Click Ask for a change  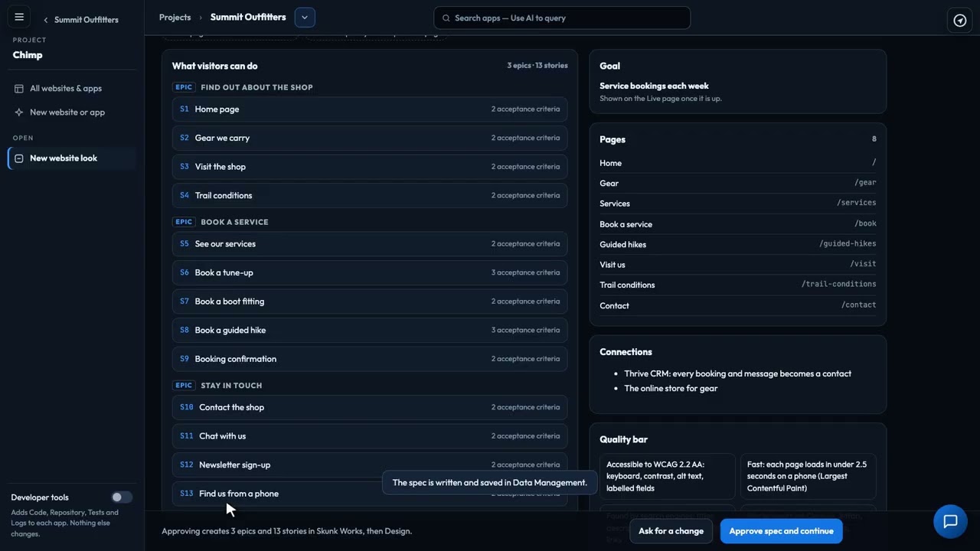671,531
